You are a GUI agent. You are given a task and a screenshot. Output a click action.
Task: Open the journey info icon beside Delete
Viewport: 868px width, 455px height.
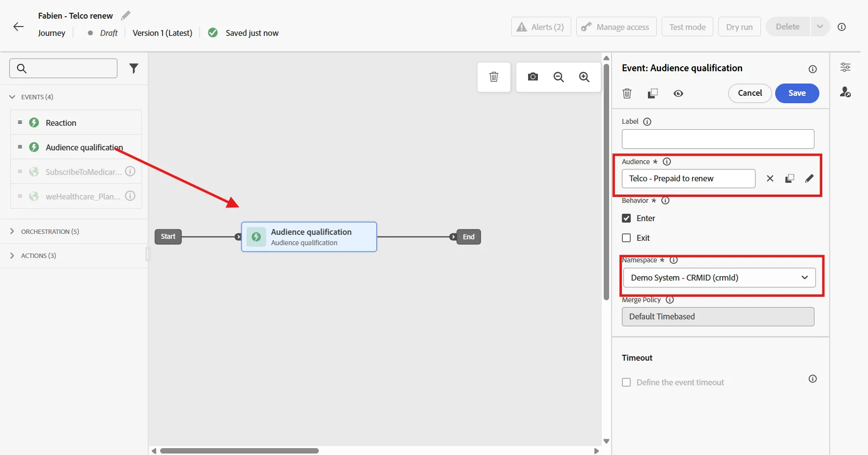click(x=841, y=27)
